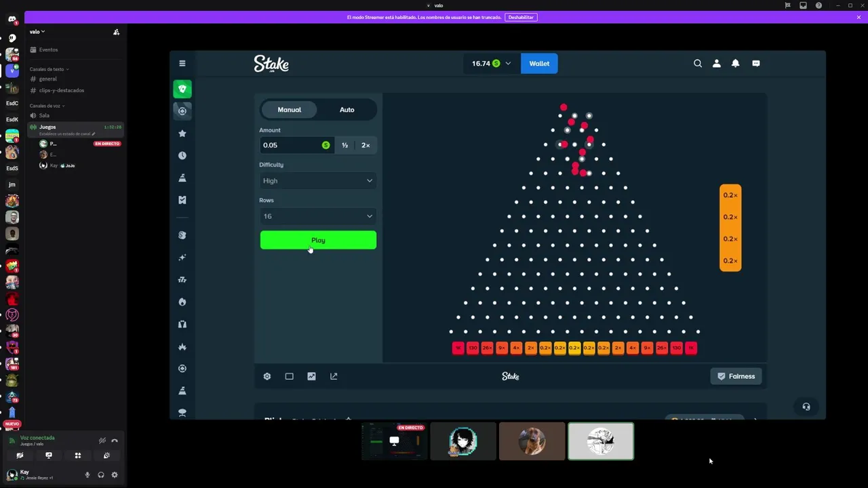Open the Difficulty dropdown set to High
The width and height of the screenshot is (868, 488).
(x=318, y=181)
